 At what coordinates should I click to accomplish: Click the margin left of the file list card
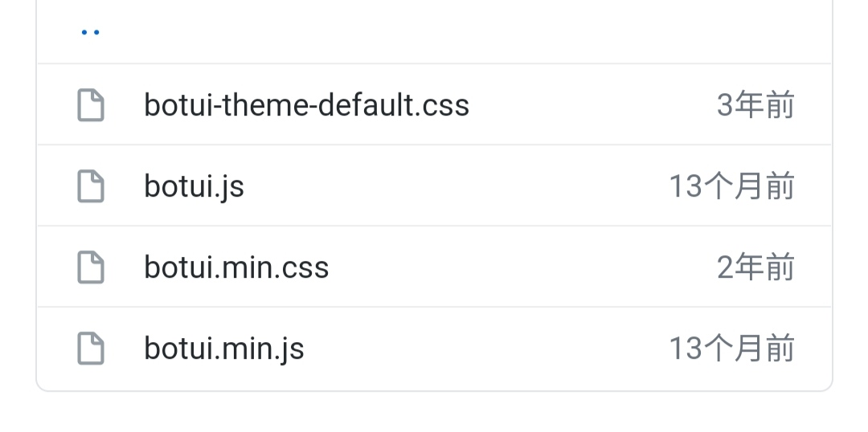[x=17, y=209]
